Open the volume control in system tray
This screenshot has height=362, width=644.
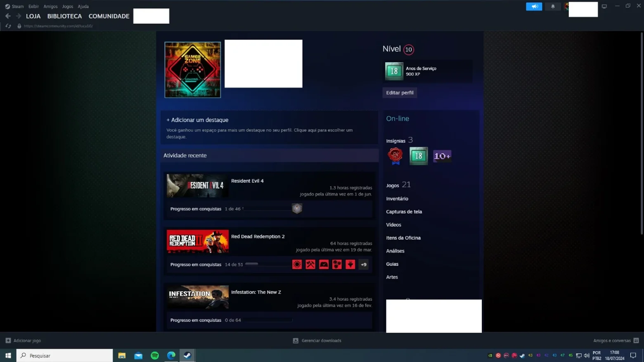tap(587, 355)
